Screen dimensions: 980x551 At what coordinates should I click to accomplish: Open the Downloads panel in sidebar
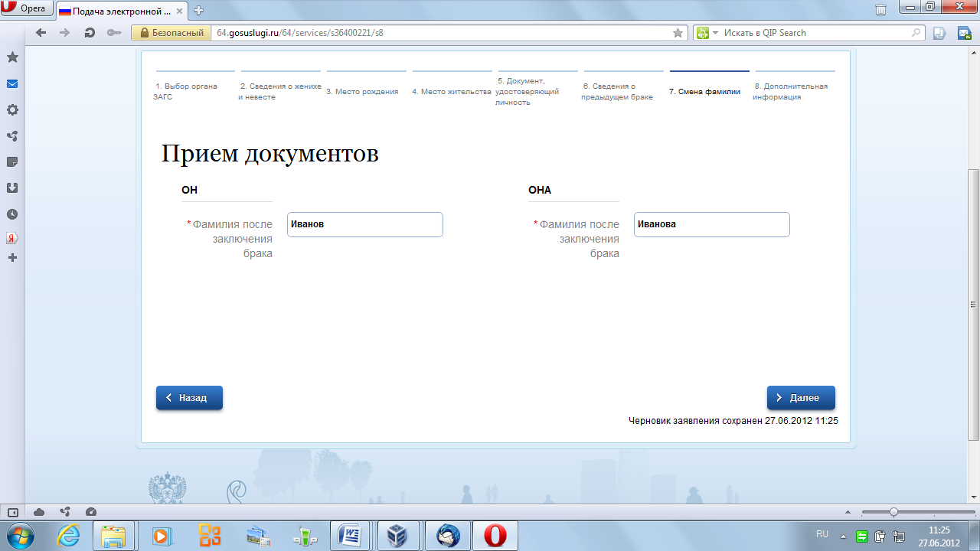pos(12,188)
